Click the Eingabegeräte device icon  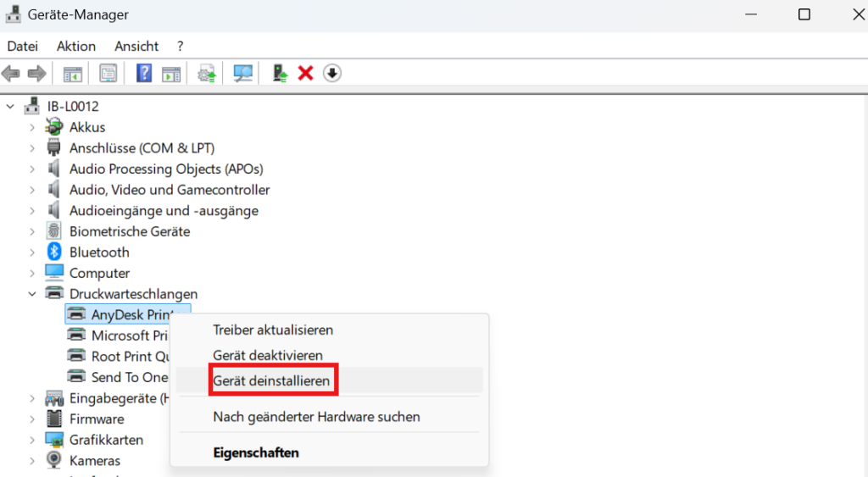pos(54,398)
